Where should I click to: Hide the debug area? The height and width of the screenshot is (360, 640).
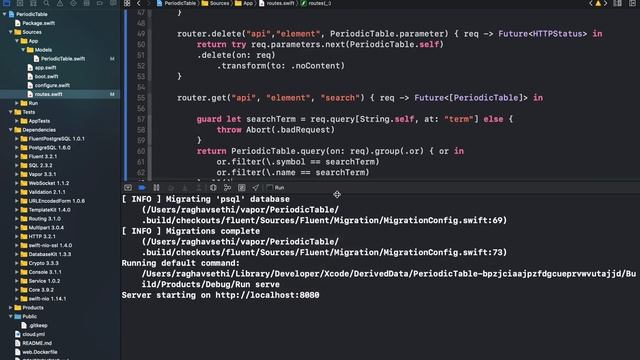pyautogui.click(x=128, y=187)
